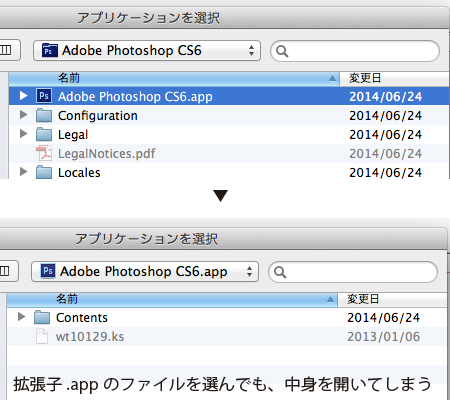Screen dimensions: 450x400
Task: Select the Configuration folder icon
Action: coord(44,115)
